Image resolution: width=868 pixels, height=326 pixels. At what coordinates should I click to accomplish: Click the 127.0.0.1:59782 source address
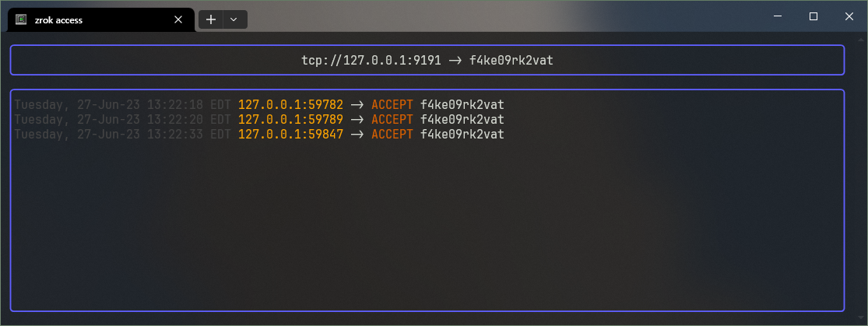[x=290, y=104]
